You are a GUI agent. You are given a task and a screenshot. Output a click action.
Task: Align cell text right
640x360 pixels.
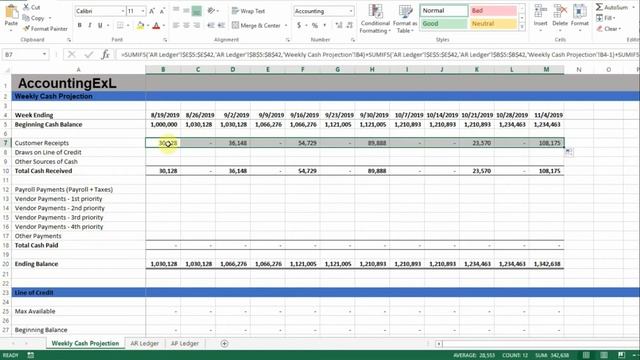click(196, 25)
